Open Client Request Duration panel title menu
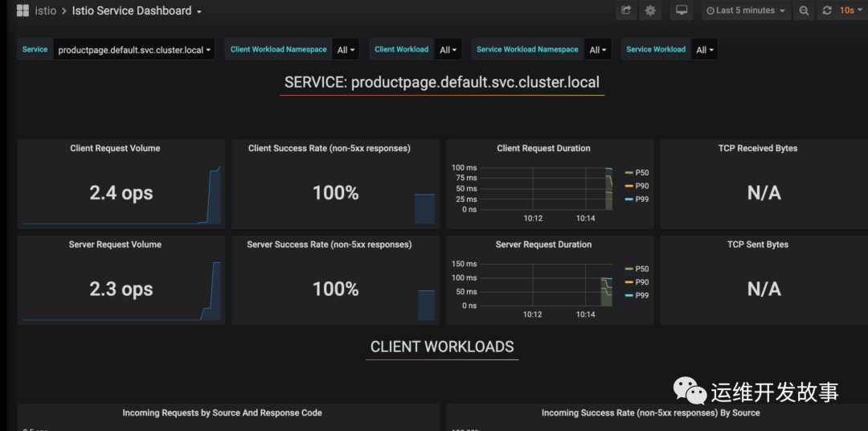868x431 pixels. [x=543, y=149]
